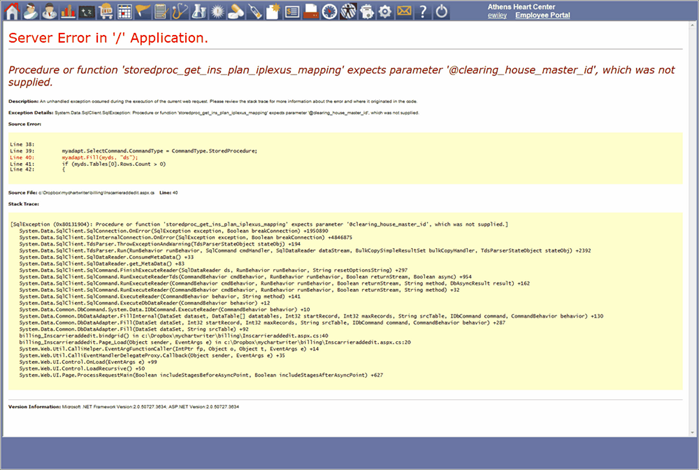Open the pills medication icon
This screenshot has width=699, height=470.
pyautogui.click(x=235, y=11)
